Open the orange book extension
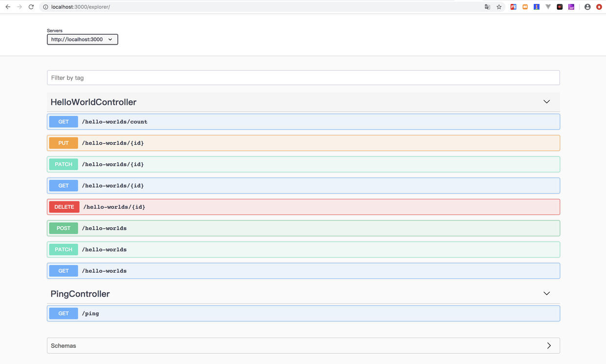Image resolution: width=606 pixels, height=364 pixels. 525,7
